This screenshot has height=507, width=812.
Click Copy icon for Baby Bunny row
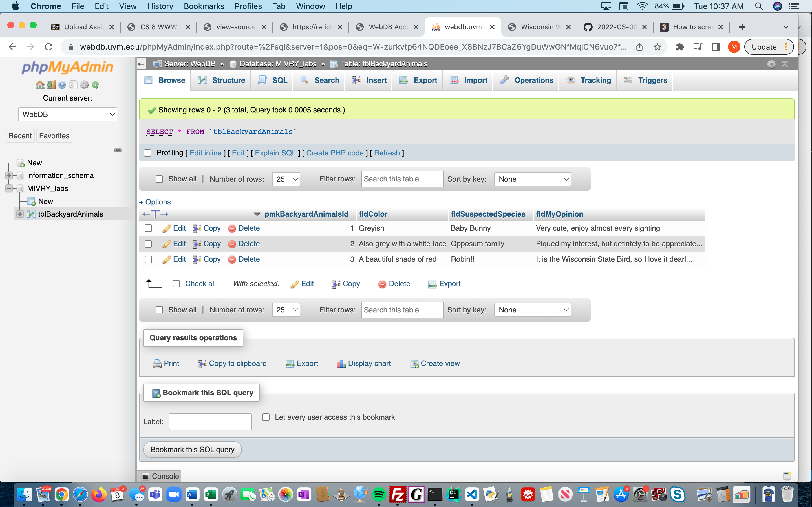197,228
